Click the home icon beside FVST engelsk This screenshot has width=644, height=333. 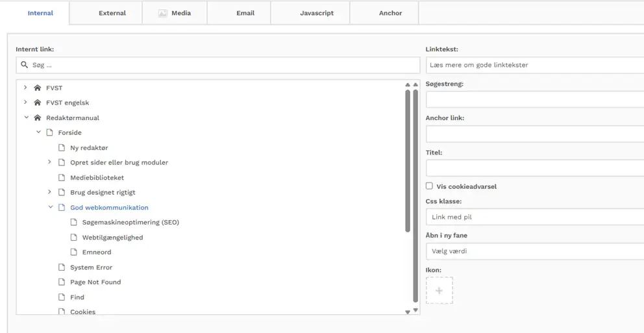pyautogui.click(x=37, y=103)
